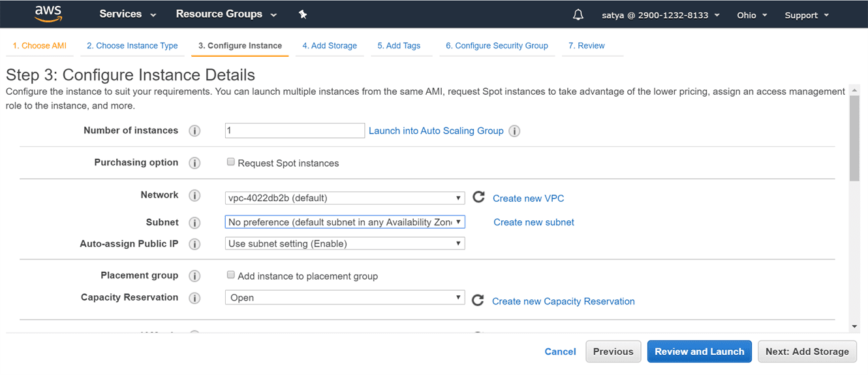Image resolution: width=868 pixels, height=375 pixels.
Task: Click the Number of instances input field
Action: (294, 131)
